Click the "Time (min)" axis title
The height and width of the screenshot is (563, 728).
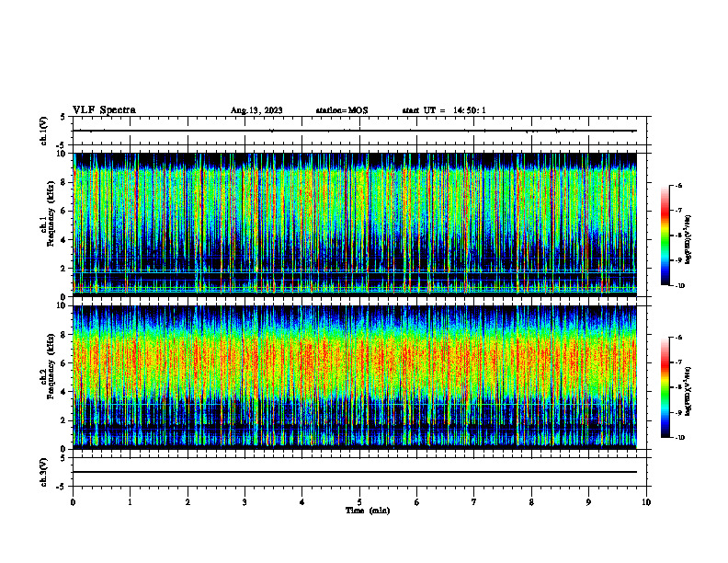click(x=368, y=511)
